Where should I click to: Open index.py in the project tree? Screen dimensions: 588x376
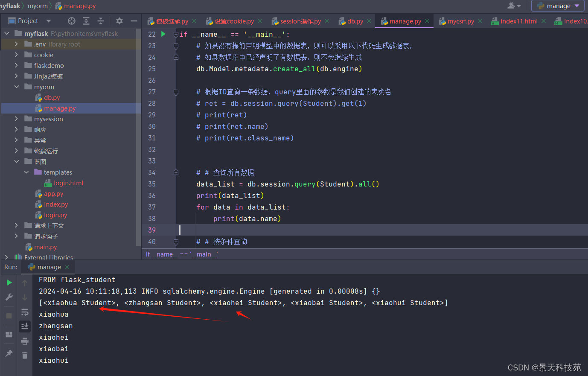(56, 204)
